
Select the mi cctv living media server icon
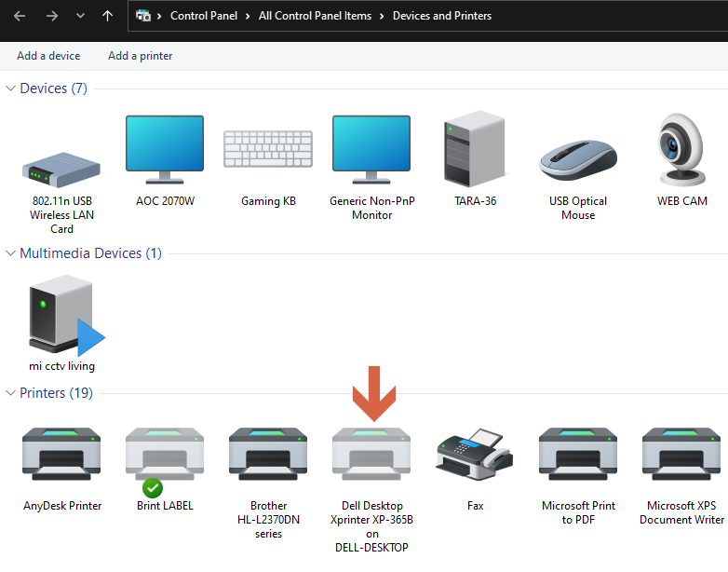click(65, 316)
